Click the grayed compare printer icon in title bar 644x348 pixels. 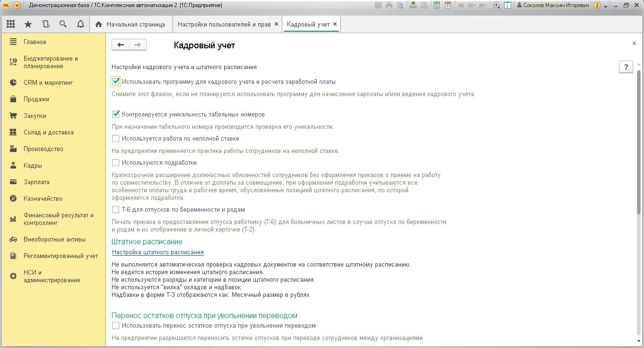coord(424,5)
